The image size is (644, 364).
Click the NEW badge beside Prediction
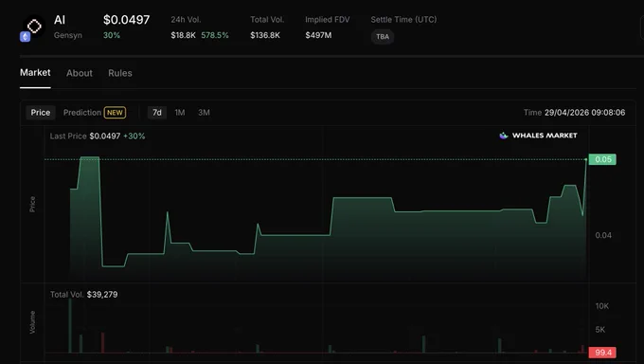click(x=115, y=112)
